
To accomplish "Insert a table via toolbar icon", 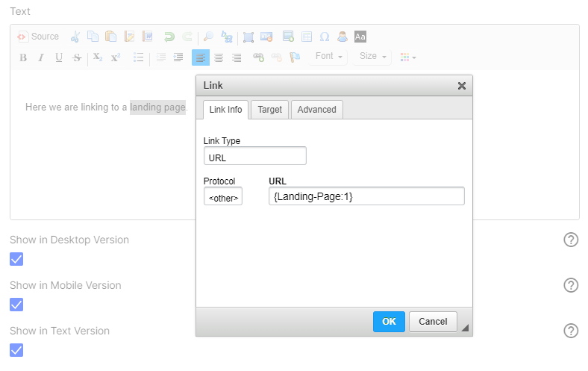I will click(x=307, y=37).
